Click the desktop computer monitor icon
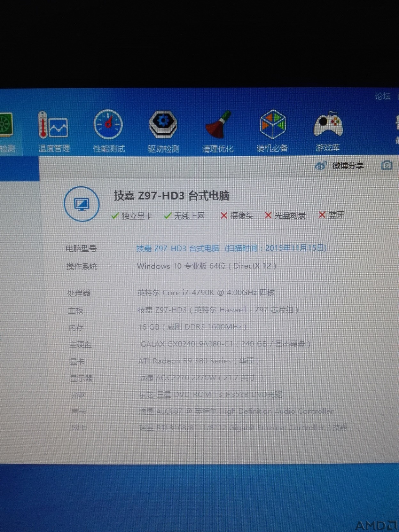 pos(82,204)
